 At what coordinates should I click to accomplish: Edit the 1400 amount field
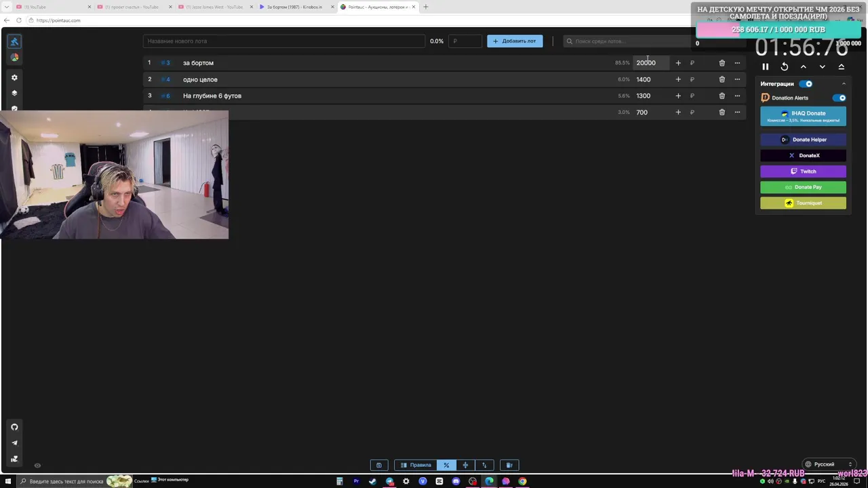tap(651, 79)
